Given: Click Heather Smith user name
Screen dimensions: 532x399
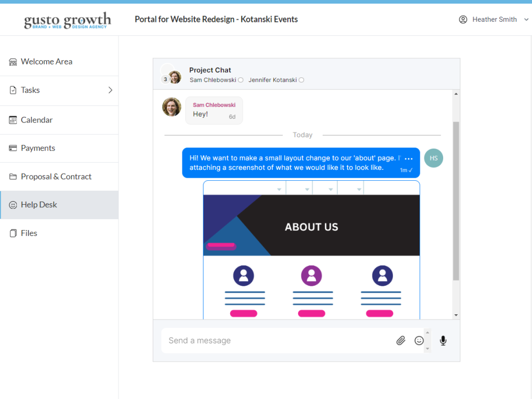Looking at the screenshot, I should [x=495, y=20].
